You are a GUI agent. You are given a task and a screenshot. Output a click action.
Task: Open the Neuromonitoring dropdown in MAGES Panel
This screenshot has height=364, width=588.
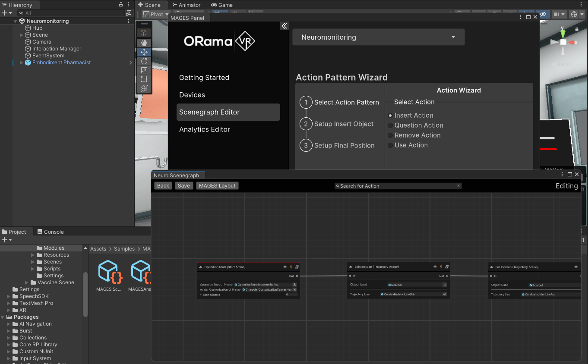(x=378, y=37)
